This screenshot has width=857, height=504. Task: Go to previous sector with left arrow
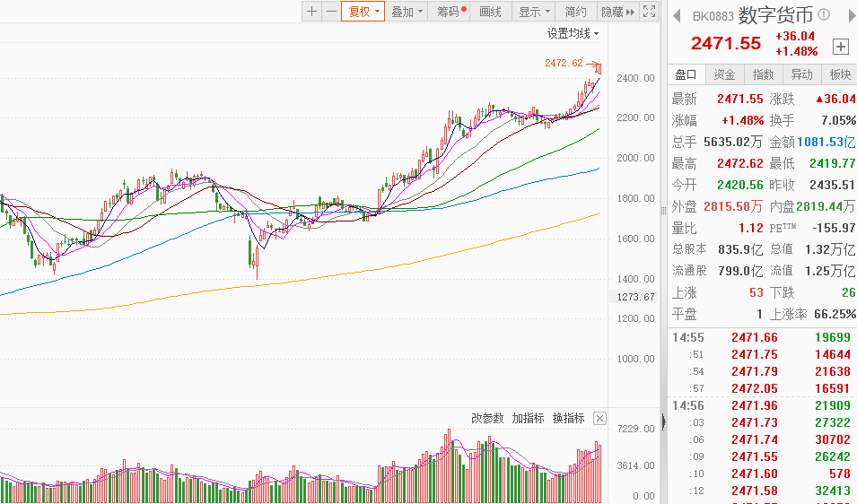(x=677, y=15)
